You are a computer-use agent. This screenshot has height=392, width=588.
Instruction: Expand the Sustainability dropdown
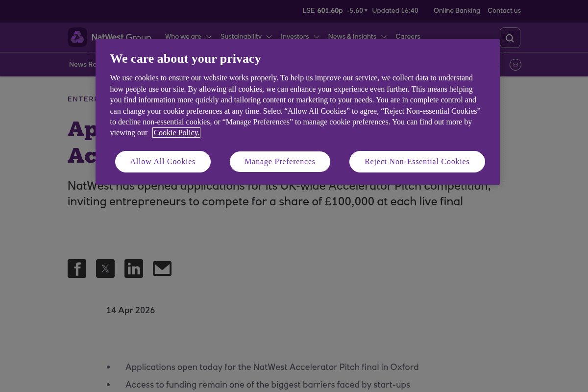pyautogui.click(x=269, y=37)
